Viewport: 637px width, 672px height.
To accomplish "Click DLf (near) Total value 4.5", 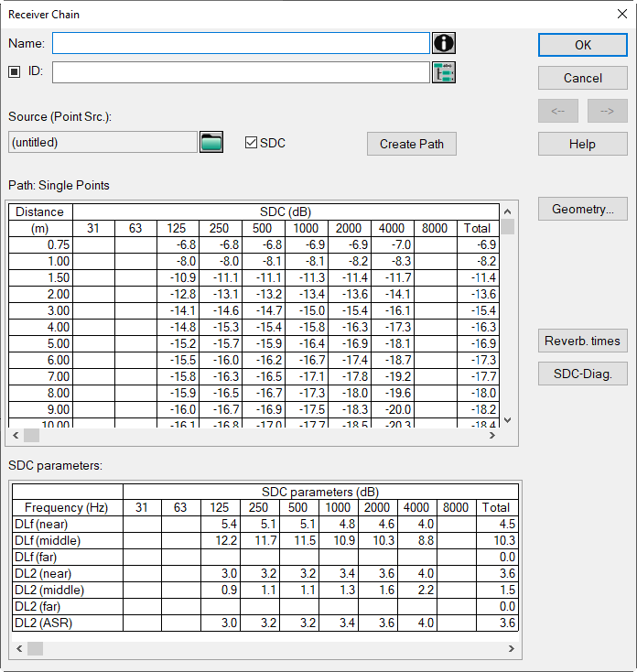I will [497, 525].
